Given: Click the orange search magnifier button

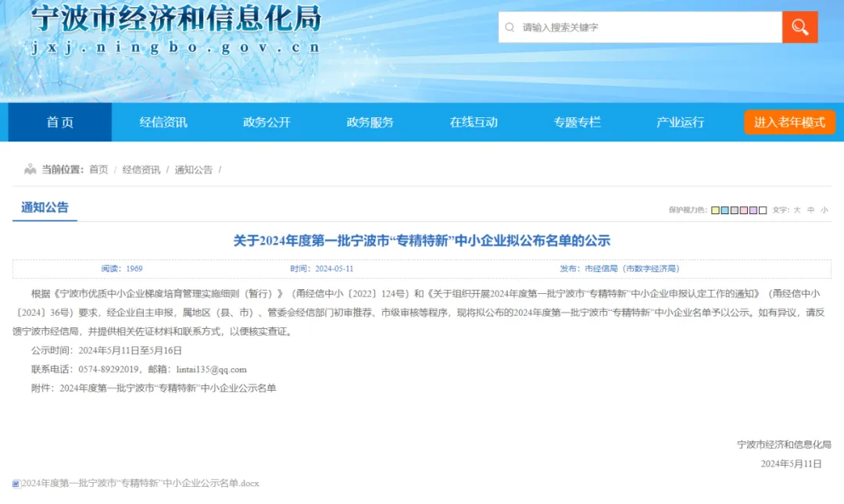Looking at the screenshot, I should [x=799, y=27].
